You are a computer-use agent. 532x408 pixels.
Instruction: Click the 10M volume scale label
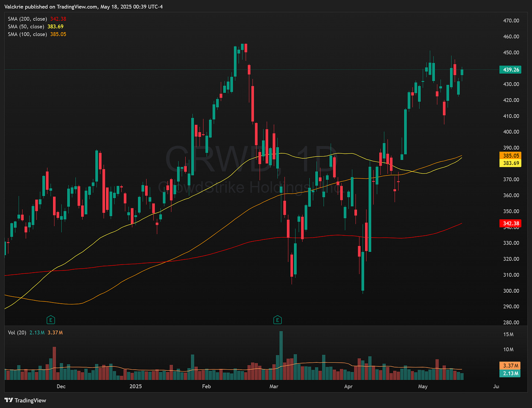[509, 350]
